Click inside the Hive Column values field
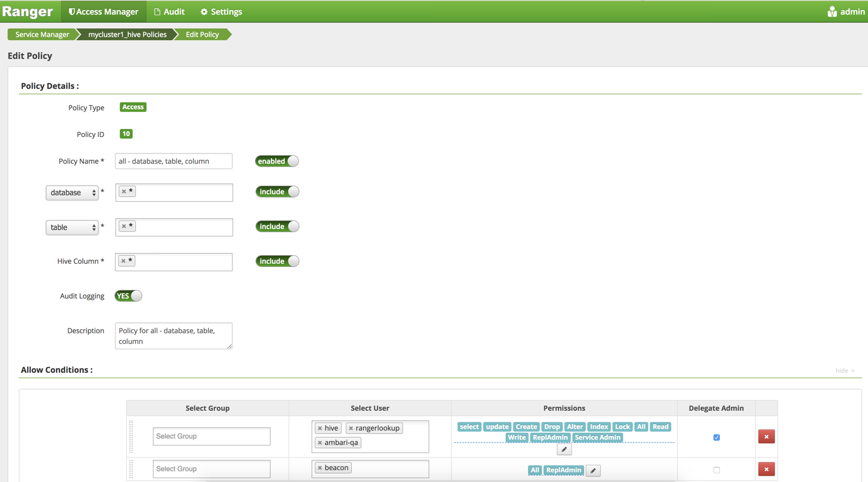The width and height of the screenshot is (868, 482). click(174, 262)
